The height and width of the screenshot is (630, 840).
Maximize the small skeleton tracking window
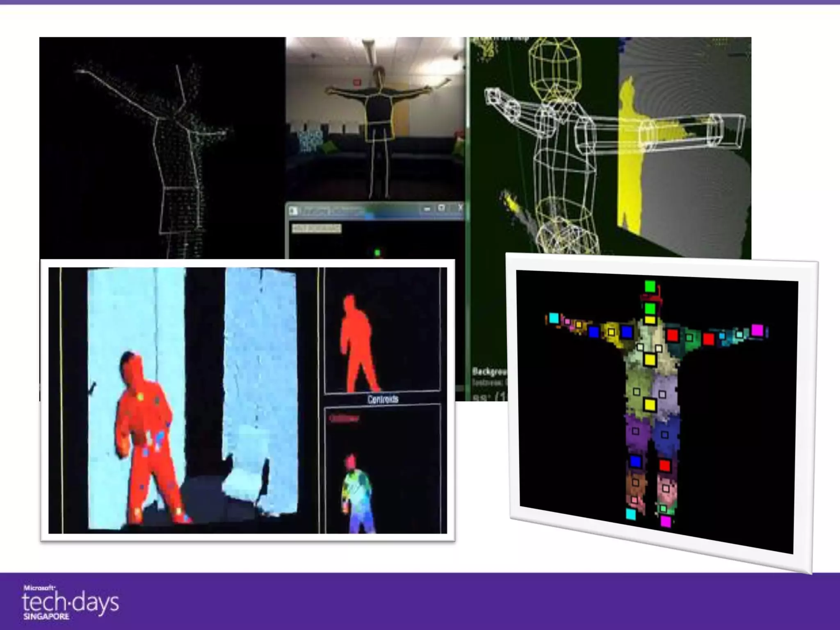[x=442, y=208]
